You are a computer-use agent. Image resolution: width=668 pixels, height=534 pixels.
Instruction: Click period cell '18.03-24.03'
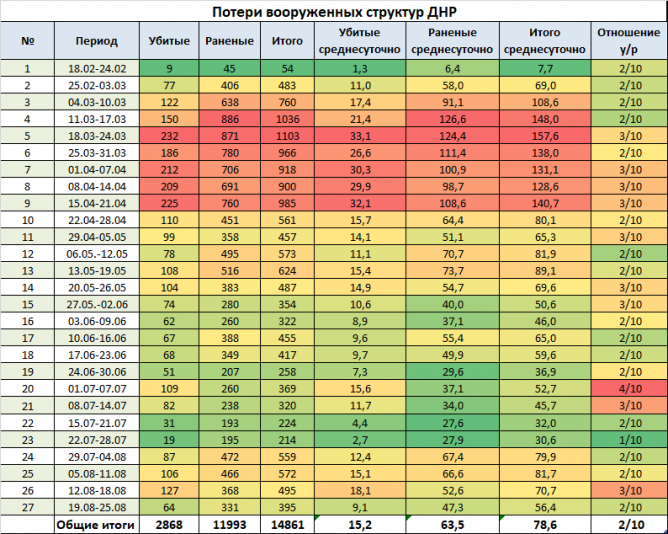tap(96, 135)
